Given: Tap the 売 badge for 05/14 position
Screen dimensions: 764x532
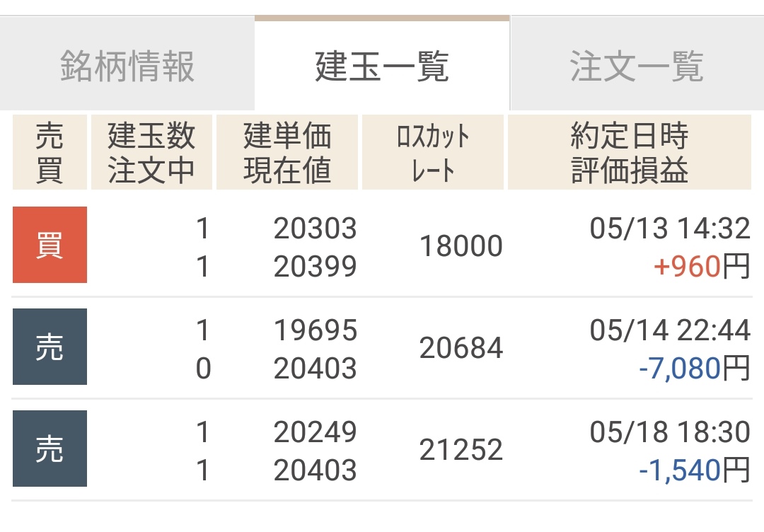Looking at the screenshot, I should pos(50,347).
